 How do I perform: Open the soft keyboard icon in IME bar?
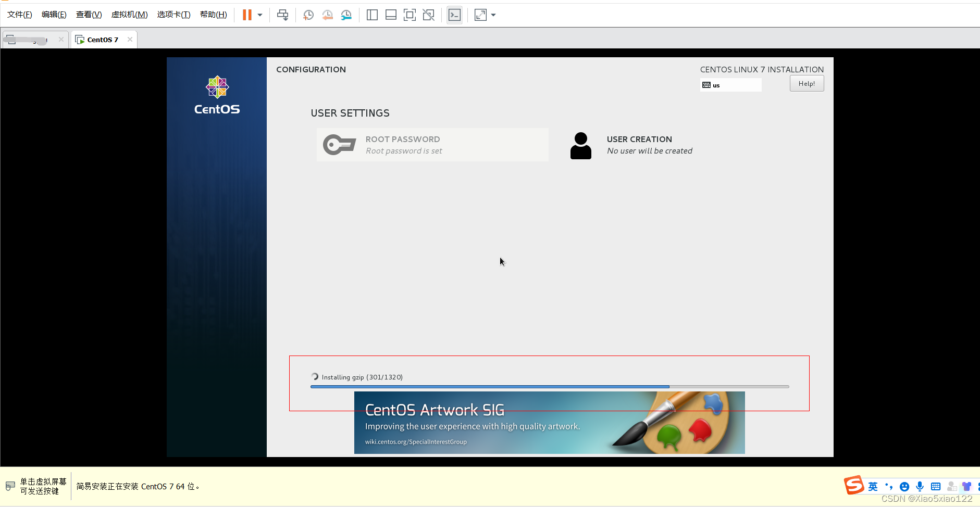(936, 487)
